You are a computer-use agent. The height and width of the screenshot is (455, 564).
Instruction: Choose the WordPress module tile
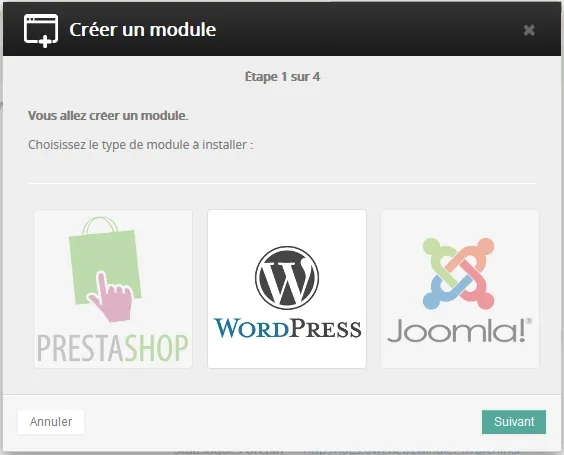click(x=287, y=289)
